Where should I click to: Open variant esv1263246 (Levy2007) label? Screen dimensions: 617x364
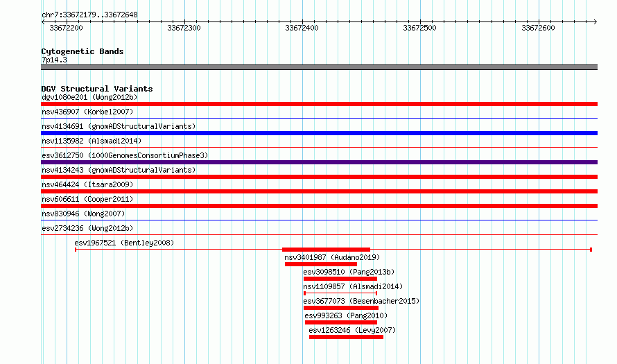tap(352, 330)
